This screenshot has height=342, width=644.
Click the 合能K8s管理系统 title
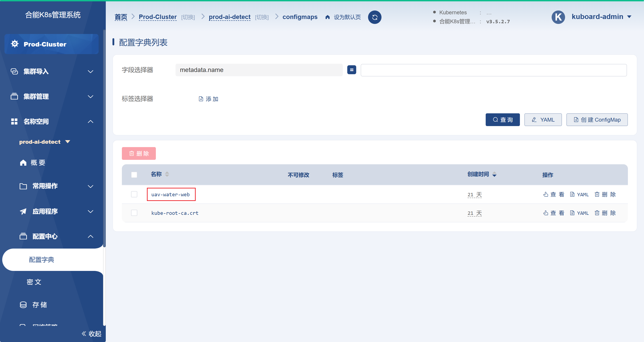53,15
